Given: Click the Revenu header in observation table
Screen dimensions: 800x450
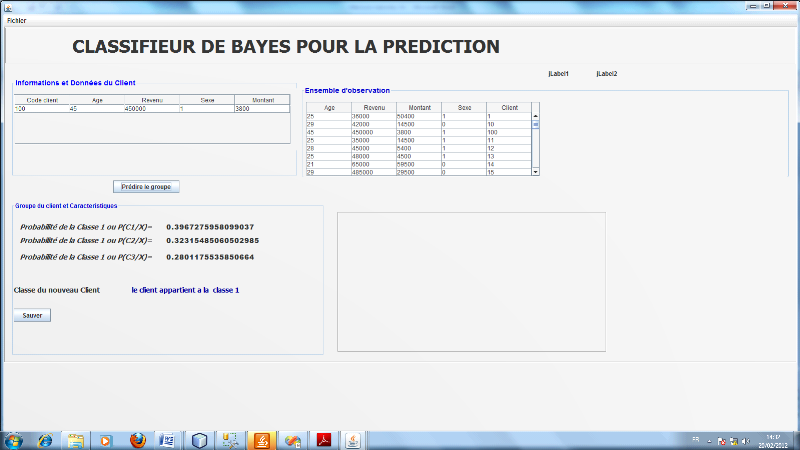Looking at the screenshot, I should [x=374, y=108].
